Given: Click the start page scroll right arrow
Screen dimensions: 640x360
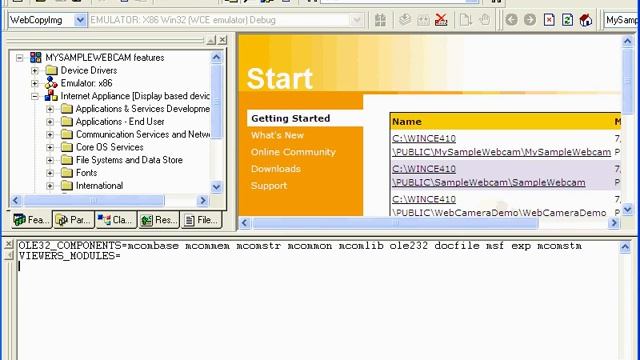Looking at the screenshot, I should click(x=613, y=223).
